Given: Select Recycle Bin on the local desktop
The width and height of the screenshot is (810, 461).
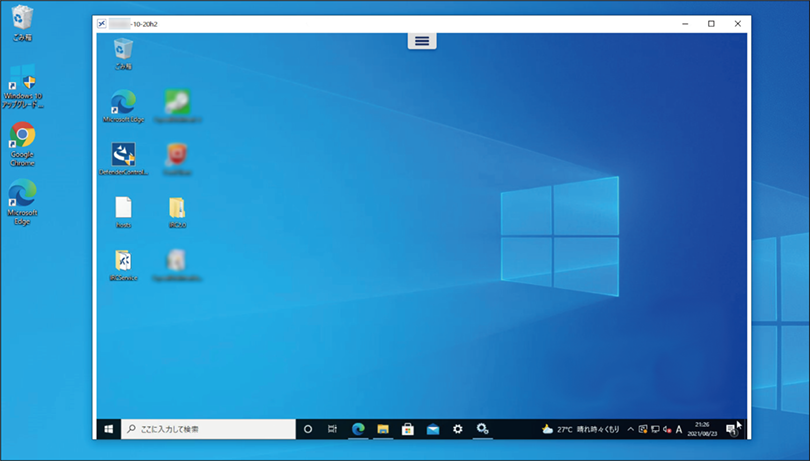Looking at the screenshot, I should tap(22, 23).
